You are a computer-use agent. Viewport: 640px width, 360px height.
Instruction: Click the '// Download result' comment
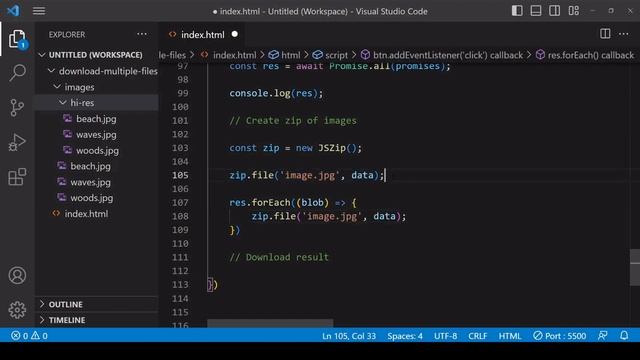tap(279, 257)
